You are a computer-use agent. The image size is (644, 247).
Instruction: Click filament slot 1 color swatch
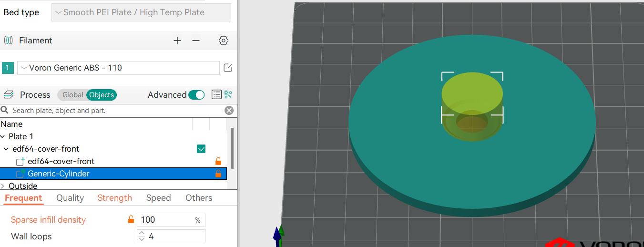point(8,68)
